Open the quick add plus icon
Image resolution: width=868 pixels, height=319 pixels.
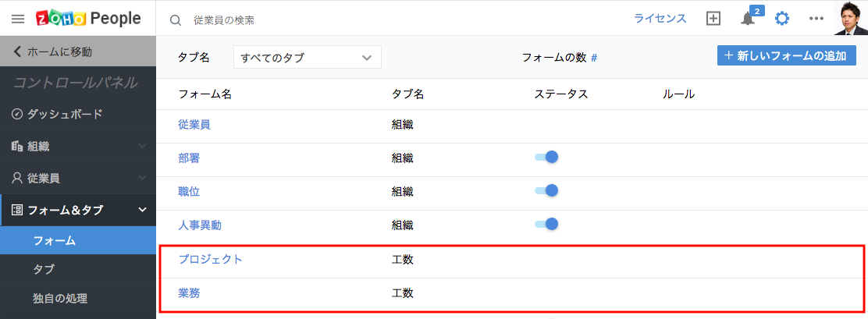click(713, 19)
